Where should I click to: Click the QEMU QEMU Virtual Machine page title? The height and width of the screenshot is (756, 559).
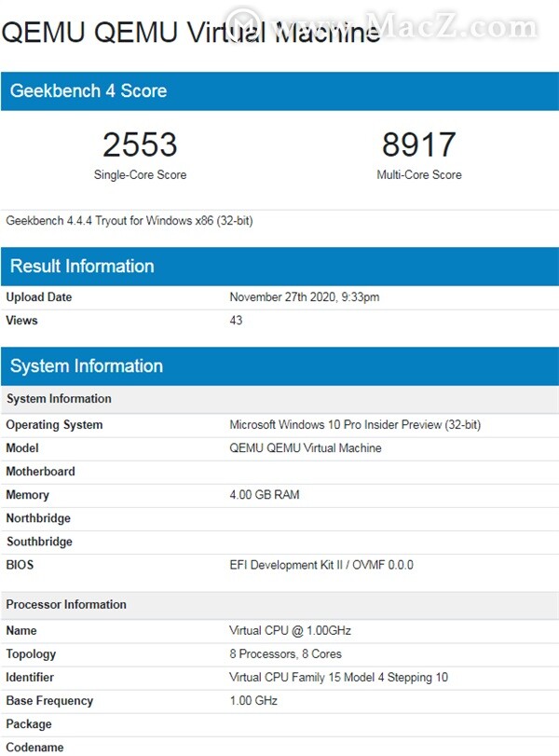[191, 33]
